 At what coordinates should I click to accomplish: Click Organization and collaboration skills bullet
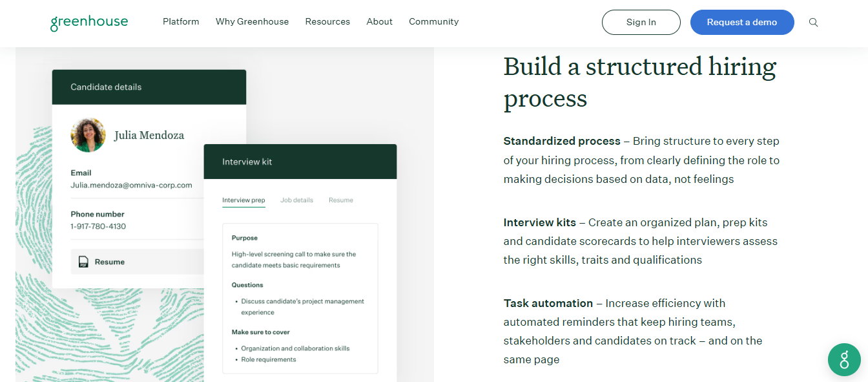pyautogui.click(x=295, y=348)
